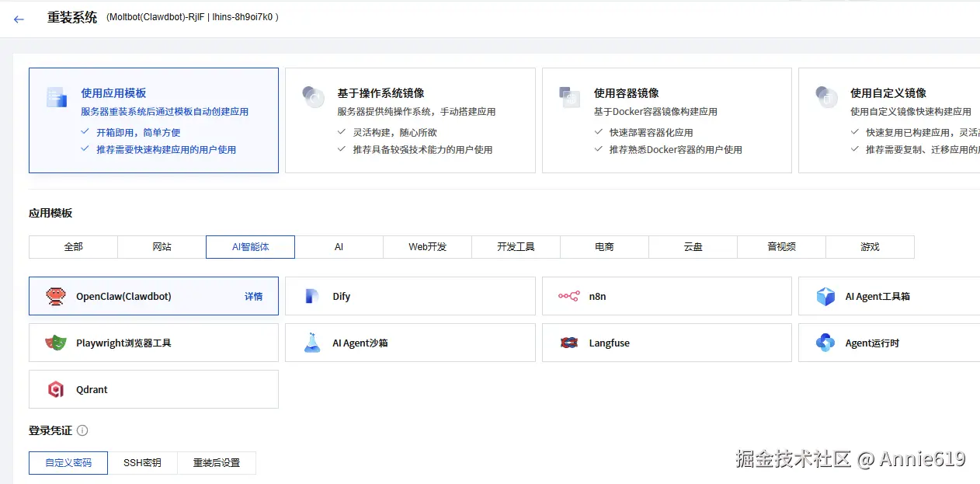The image size is (980, 484).
Task: Select the Langfuse template
Action: click(666, 343)
